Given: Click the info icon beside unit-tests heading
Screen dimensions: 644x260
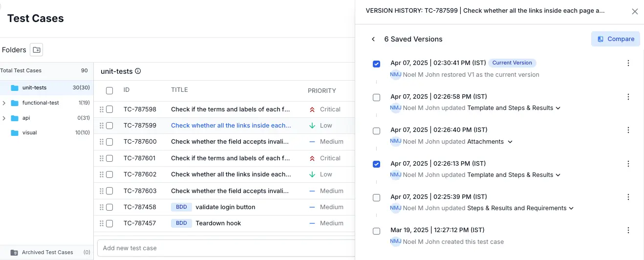Looking at the screenshot, I should 138,71.
